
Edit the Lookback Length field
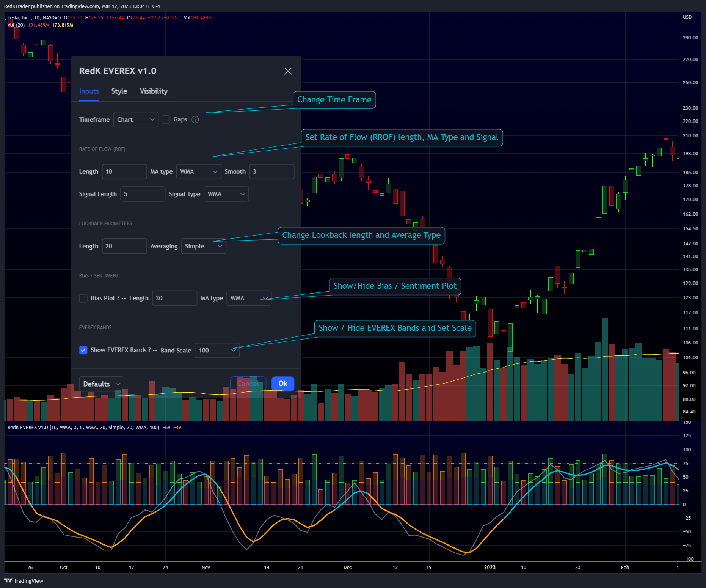(124, 246)
